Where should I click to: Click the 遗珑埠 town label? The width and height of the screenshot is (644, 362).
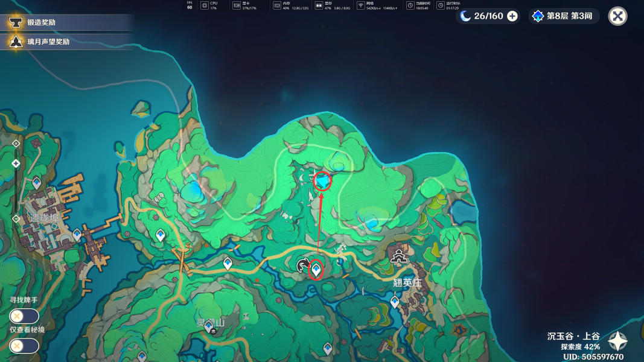pyautogui.click(x=44, y=218)
